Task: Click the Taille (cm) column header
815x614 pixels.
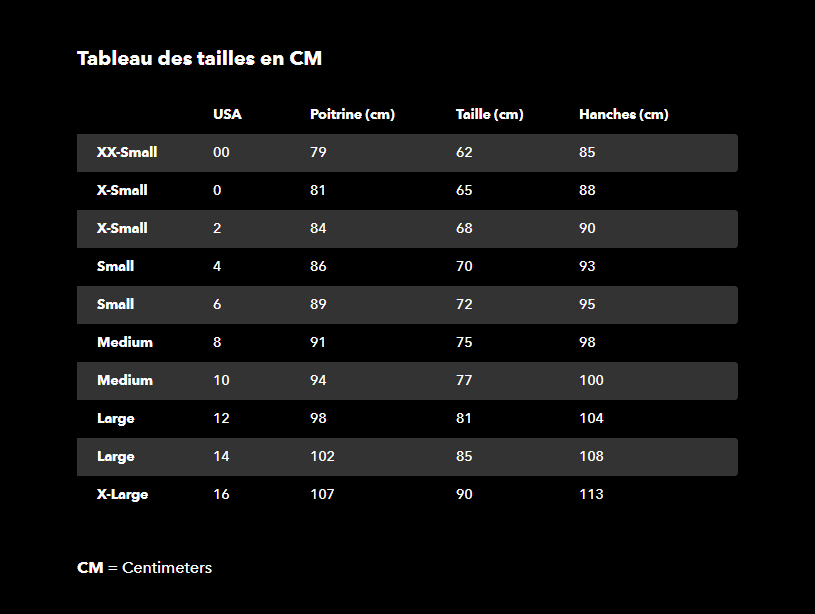Action: (x=489, y=114)
